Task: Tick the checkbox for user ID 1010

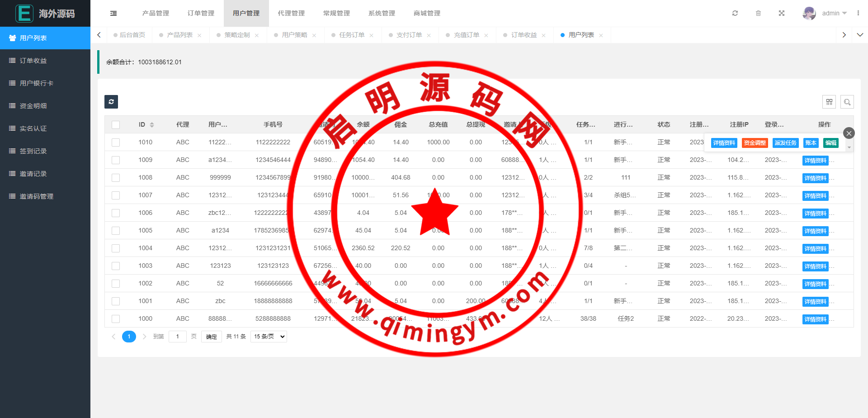Action: tap(116, 142)
